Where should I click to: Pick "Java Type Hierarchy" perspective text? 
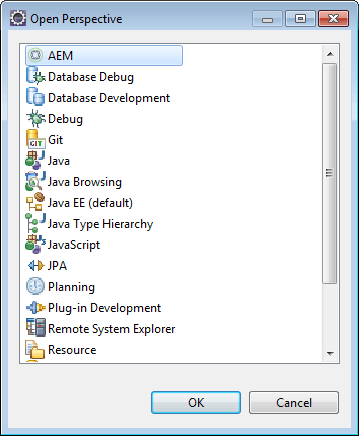click(100, 224)
